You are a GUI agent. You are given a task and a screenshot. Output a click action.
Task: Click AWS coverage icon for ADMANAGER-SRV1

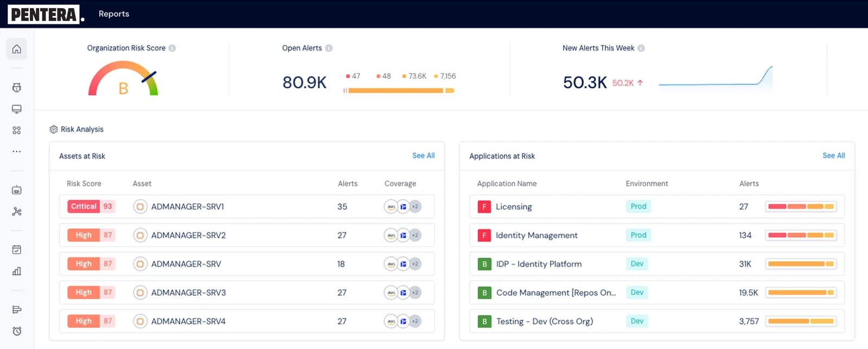pyautogui.click(x=391, y=206)
